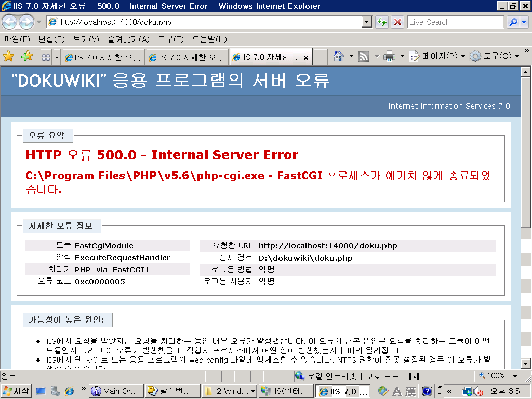This screenshot has height=399, width=532.
Task: Click the 0xc0000005 error code text
Action: click(x=100, y=281)
